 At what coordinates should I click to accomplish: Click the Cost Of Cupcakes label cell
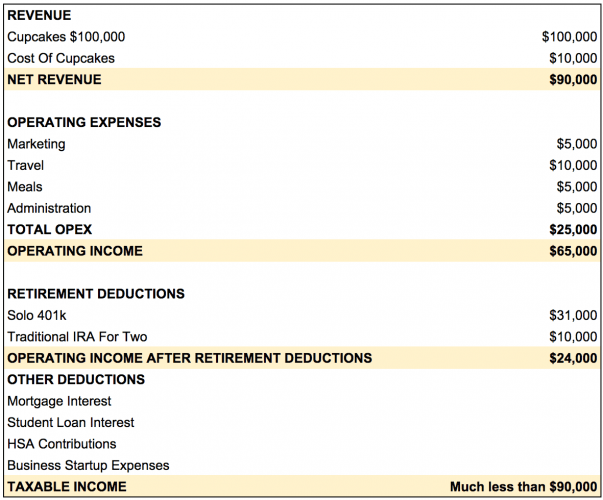61,58
